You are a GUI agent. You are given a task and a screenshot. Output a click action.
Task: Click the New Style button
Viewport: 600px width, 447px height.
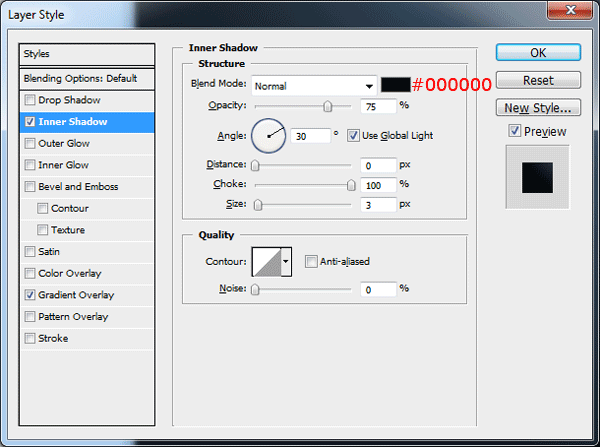pyautogui.click(x=538, y=107)
